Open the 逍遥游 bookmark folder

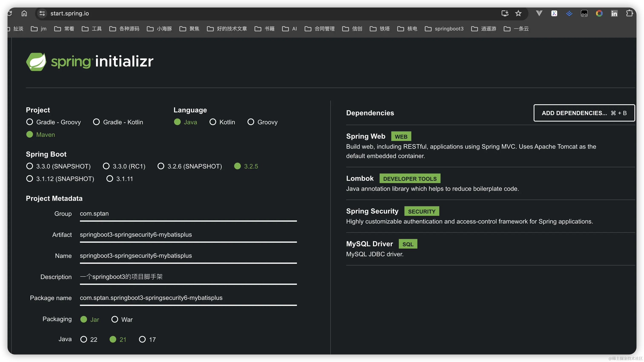click(x=483, y=29)
